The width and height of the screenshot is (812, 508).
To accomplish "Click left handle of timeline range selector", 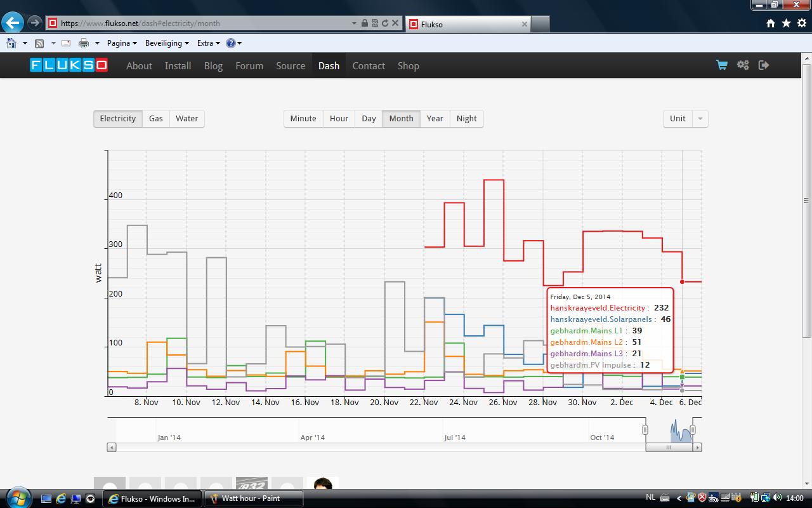I will coord(645,430).
